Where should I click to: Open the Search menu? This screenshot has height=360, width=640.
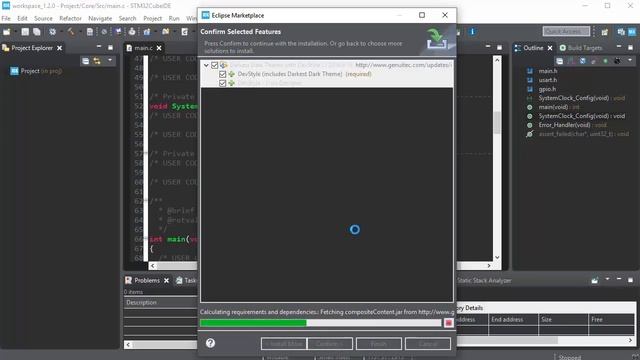127,18
